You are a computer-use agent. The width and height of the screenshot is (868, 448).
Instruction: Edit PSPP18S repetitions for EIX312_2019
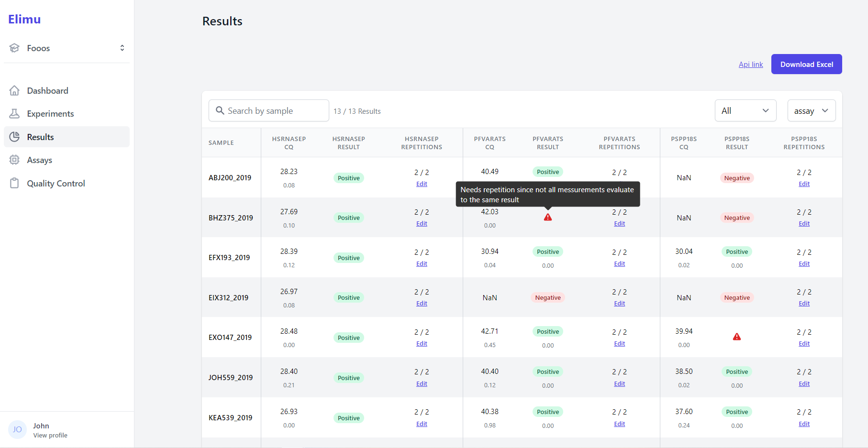tap(804, 304)
